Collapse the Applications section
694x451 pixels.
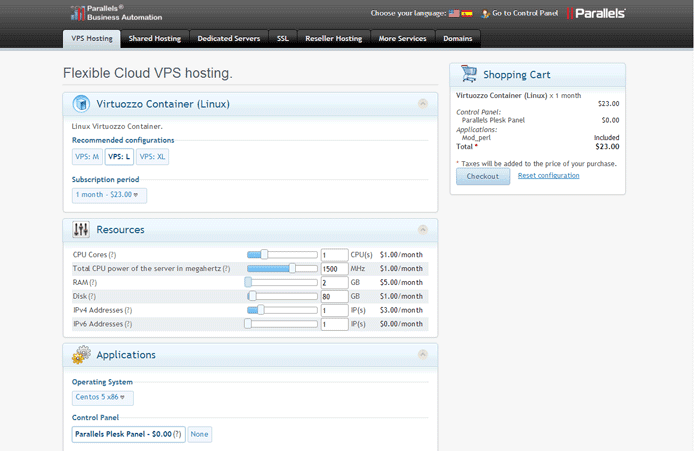(x=423, y=354)
